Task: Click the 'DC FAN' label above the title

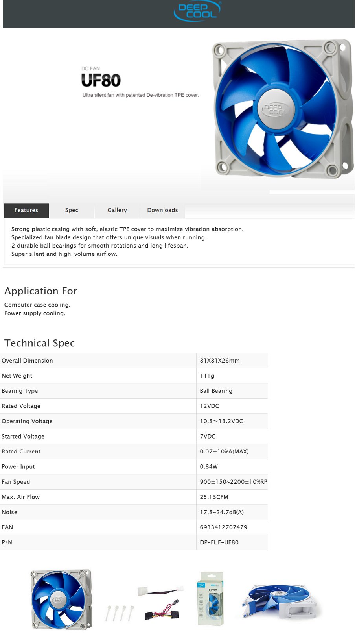Action: coord(90,68)
